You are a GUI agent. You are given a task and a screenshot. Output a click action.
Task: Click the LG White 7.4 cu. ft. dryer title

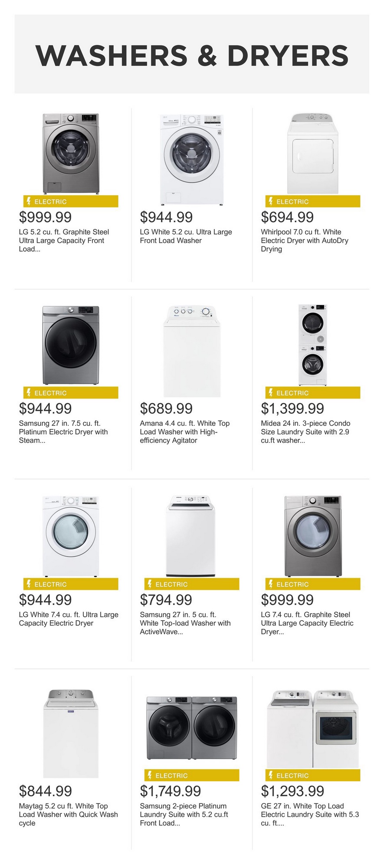(x=69, y=619)
